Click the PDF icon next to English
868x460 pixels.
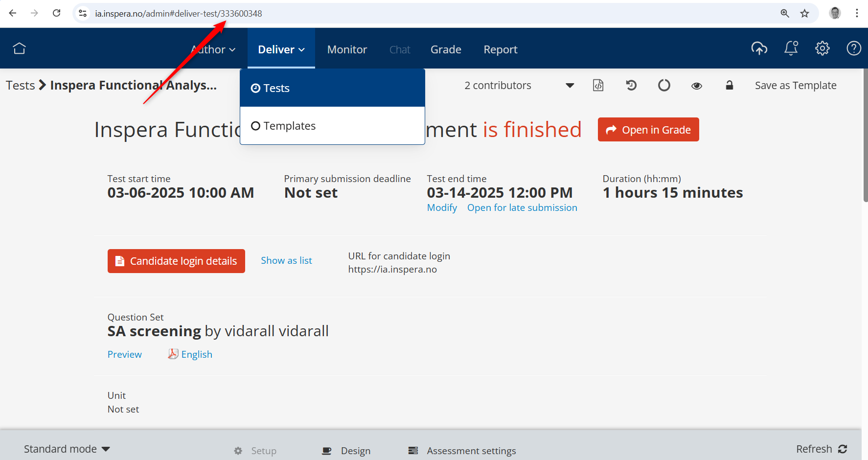[173, 354]
